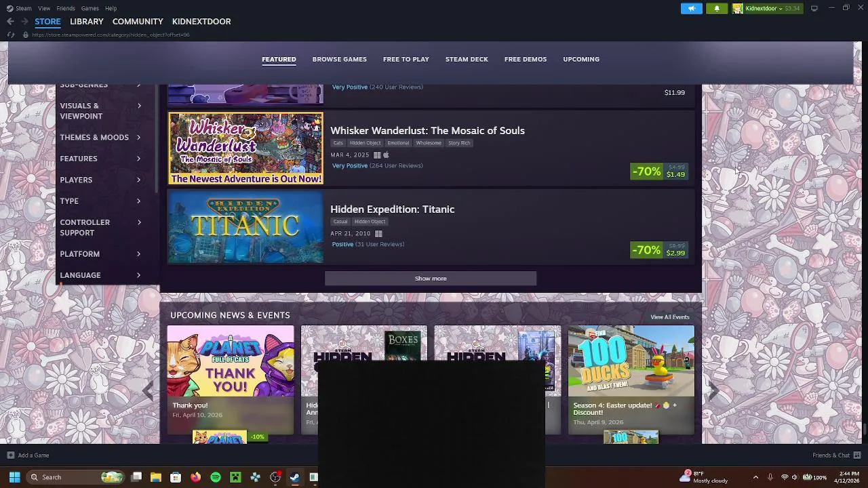Open the Help menu

pyautogui.click(x=111, y=8)
